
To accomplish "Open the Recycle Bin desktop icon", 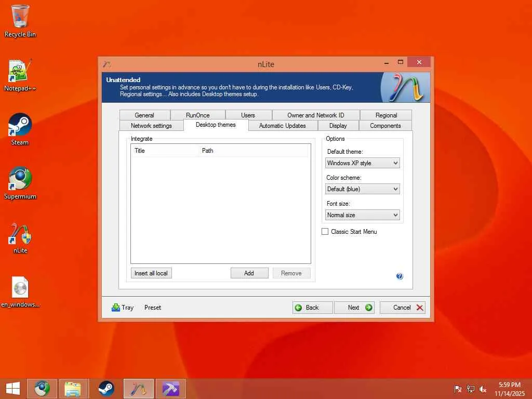I will 20,21.
